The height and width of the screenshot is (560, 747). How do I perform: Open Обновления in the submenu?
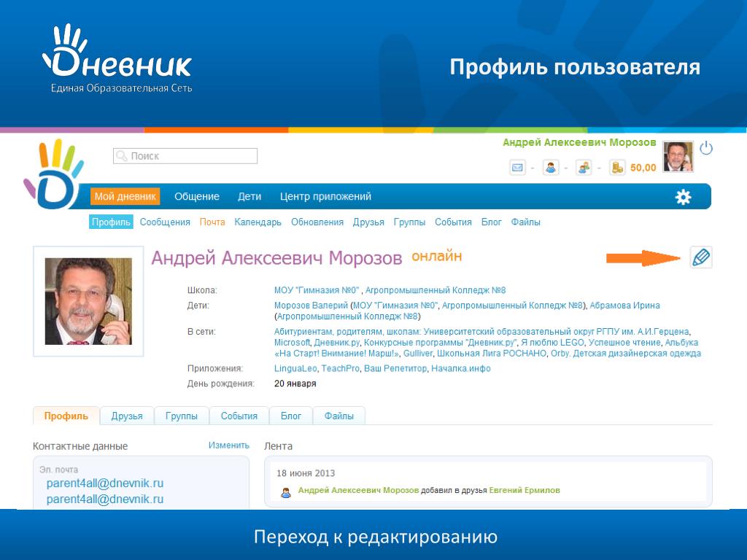[317, 222]
